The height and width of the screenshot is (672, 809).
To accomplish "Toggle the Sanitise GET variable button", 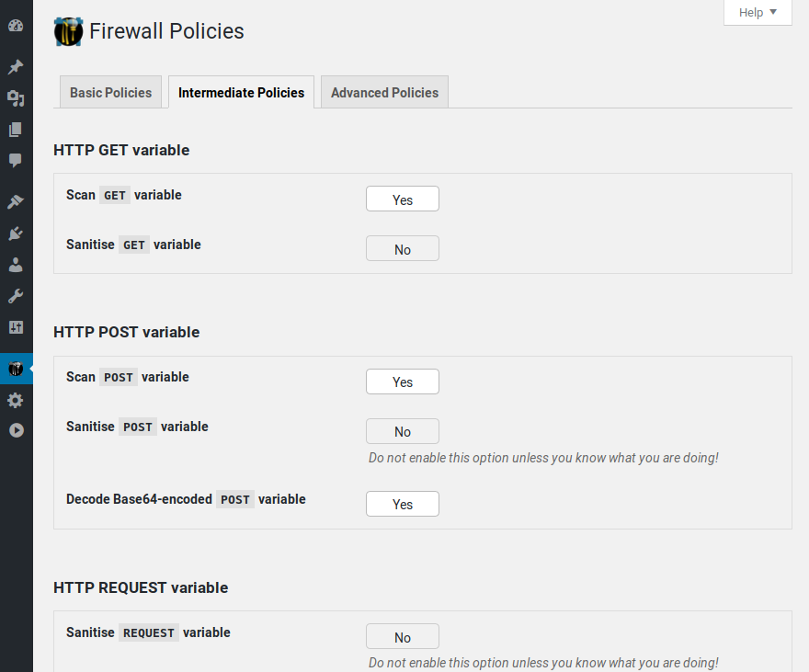I will (402, 249).
